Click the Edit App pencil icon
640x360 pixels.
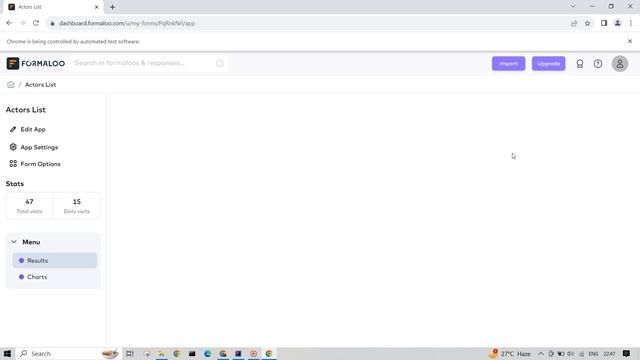pos(13,129)
